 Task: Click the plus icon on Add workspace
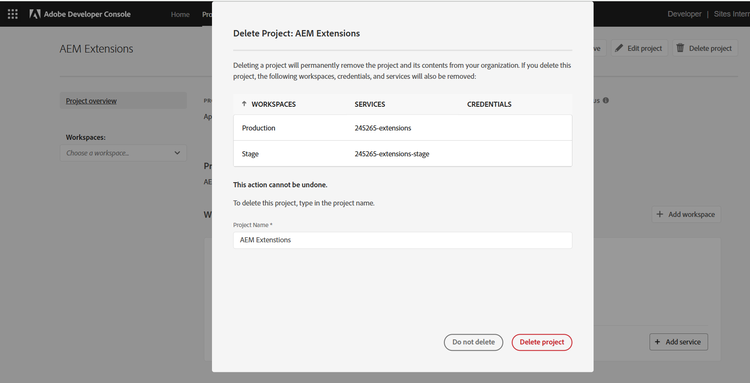tap(660, 214)
